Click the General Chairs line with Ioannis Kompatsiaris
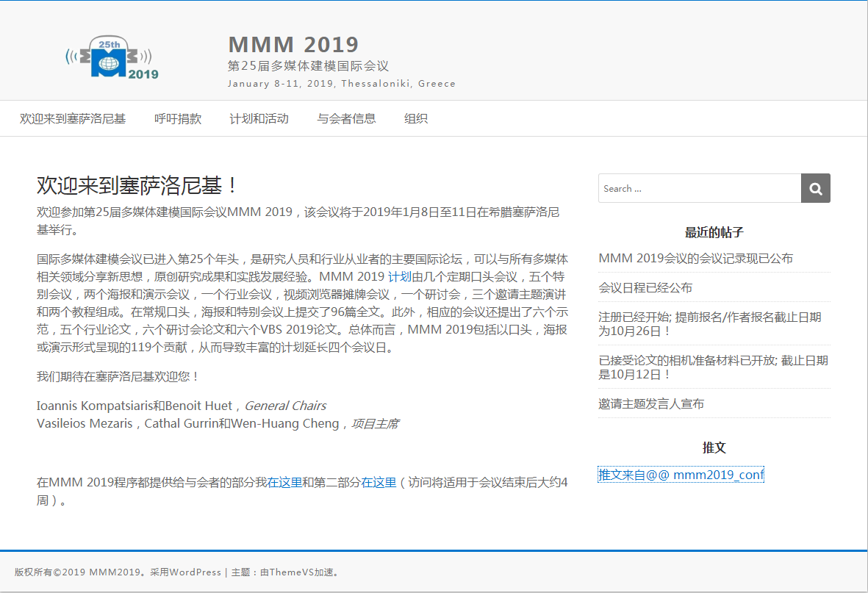868x593 pixels. [182, 406]
